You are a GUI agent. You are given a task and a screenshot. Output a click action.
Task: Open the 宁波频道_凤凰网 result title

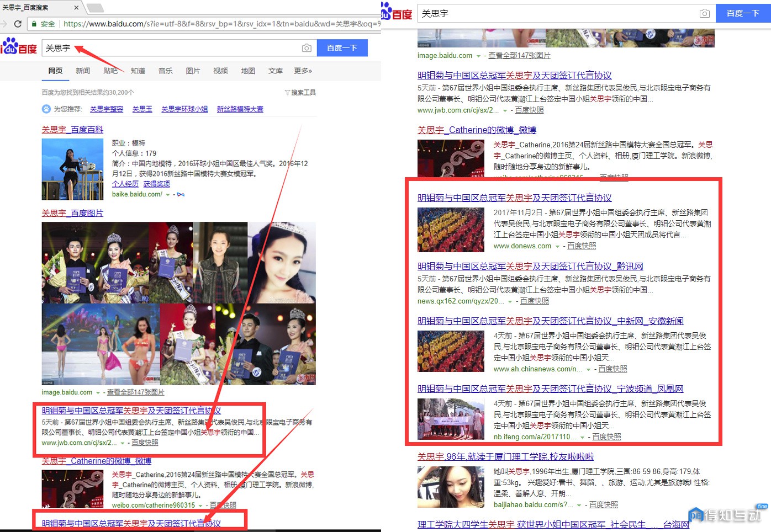point(551,389)
